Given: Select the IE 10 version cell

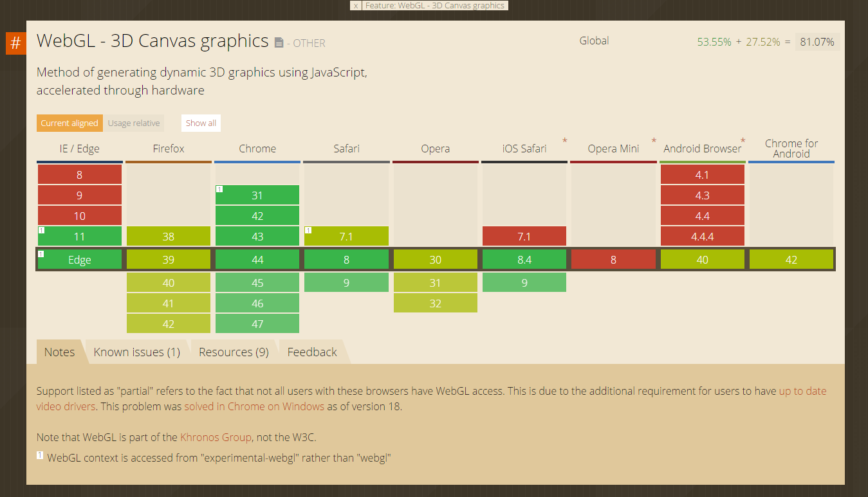Looking at the screenshot, I should [x=80, y=215].
